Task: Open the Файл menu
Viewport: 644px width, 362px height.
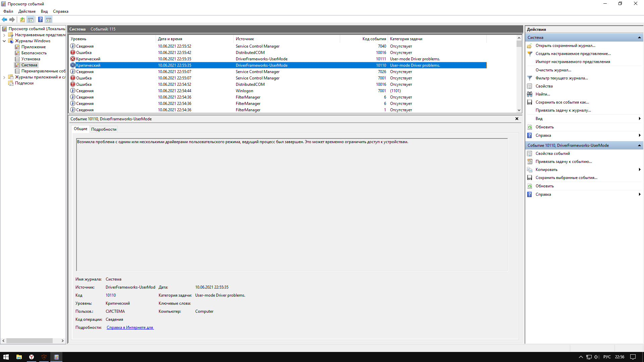Action: pyautogui.click(x=8, y=11)
